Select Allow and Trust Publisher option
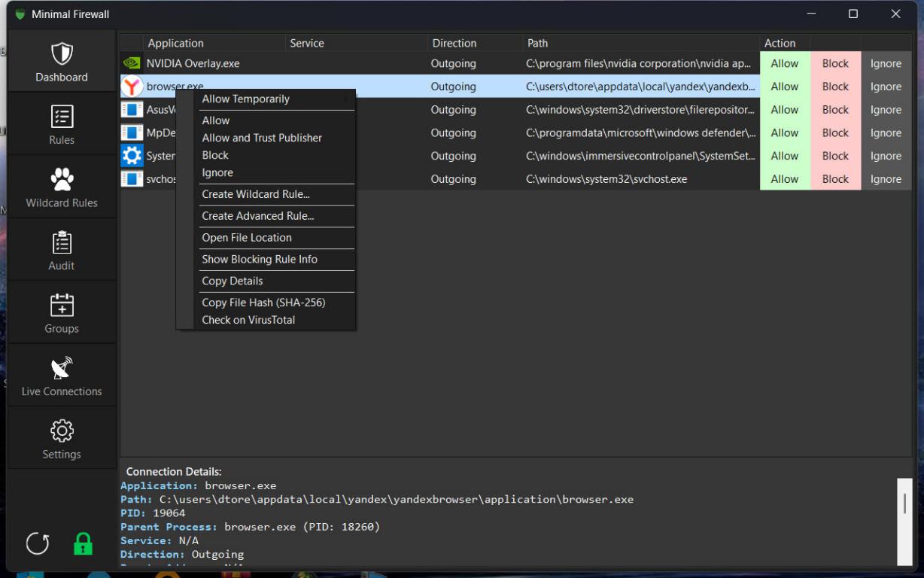The height and width of the screenshot is (578, 924). click(x=262, y=138)
